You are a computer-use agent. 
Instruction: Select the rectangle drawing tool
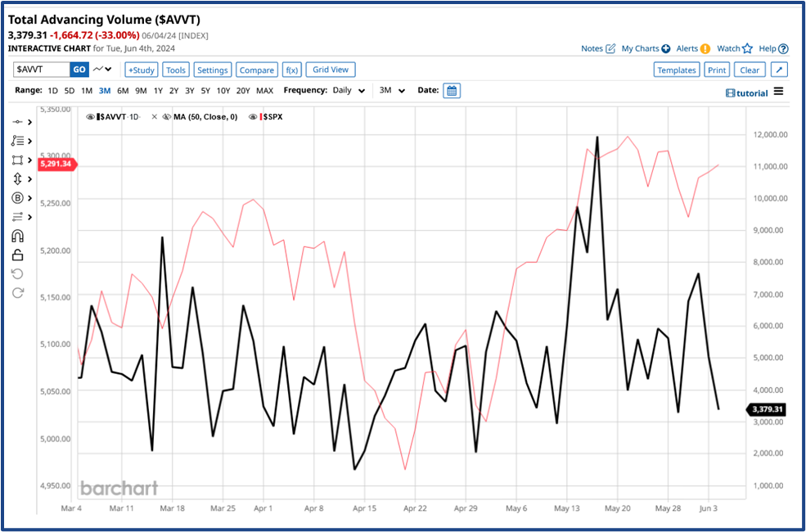[18, 159]
